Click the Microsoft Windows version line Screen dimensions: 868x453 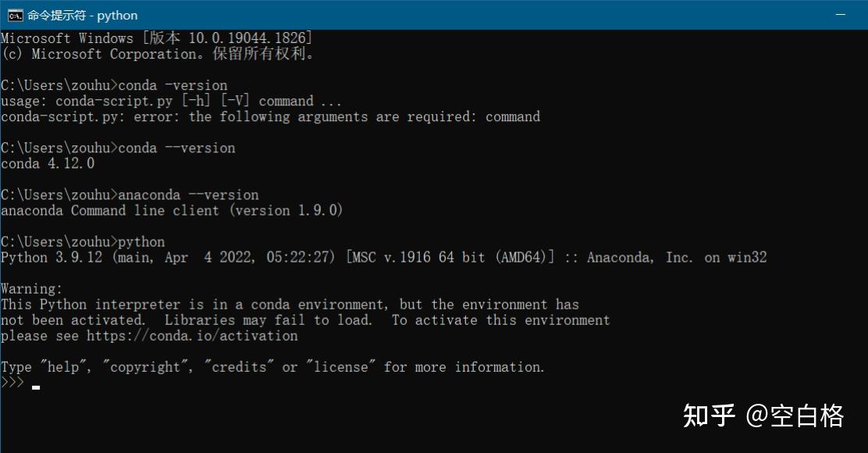pyautogui.click(x=156, y=38)
